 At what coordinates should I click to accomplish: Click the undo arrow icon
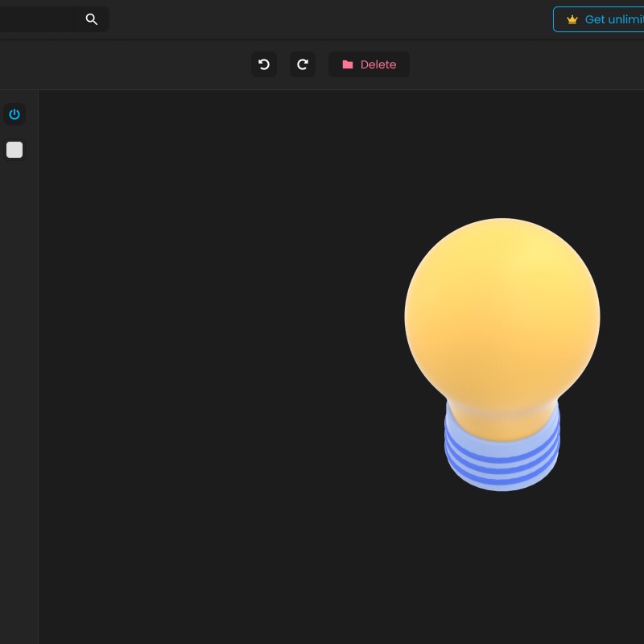(264, 64)
